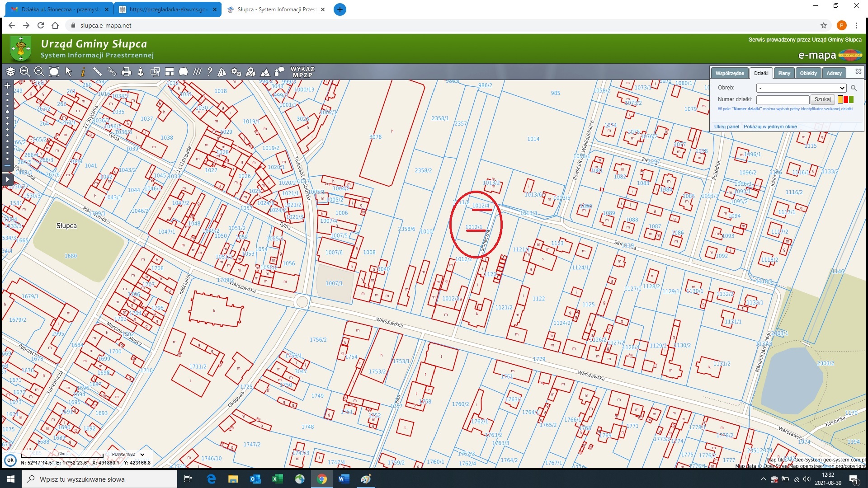
Task: Open Excel from the Windows taskbar
Action: (277, 479)
